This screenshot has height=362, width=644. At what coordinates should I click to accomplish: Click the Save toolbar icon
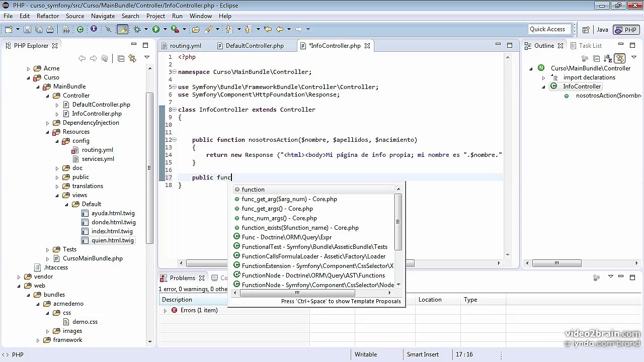coord(28,30)
